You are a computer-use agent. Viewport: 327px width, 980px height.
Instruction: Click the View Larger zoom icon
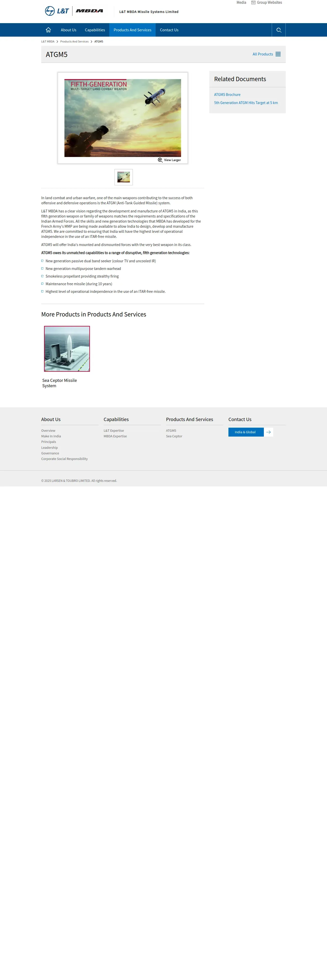pos(160,160)
